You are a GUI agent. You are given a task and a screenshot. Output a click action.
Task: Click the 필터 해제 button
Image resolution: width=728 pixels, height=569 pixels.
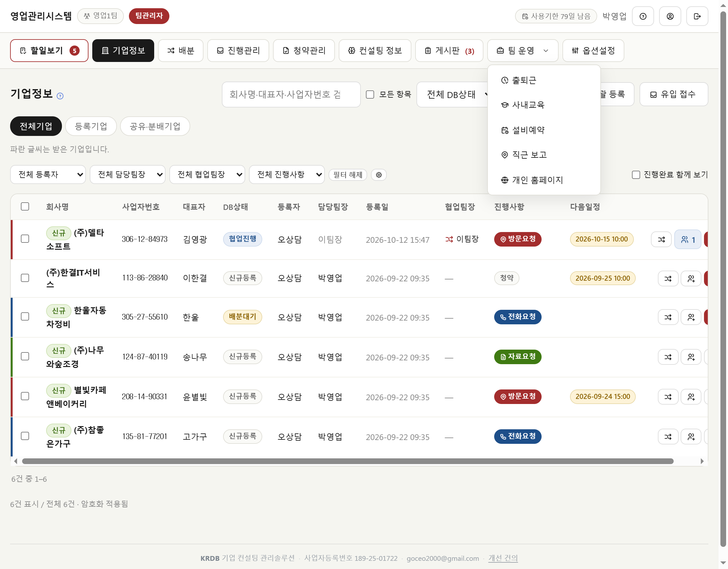coord(348,175)
